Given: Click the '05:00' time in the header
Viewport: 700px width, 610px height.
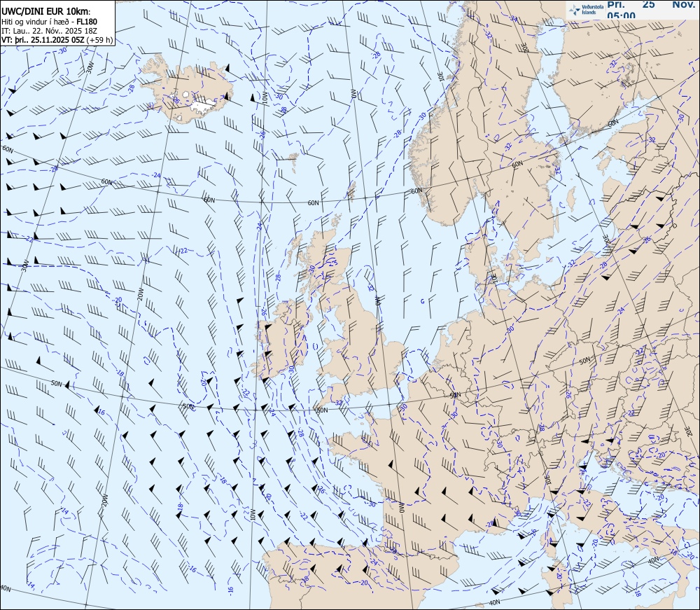Looking at the screenshot, I should pos(620,16).
